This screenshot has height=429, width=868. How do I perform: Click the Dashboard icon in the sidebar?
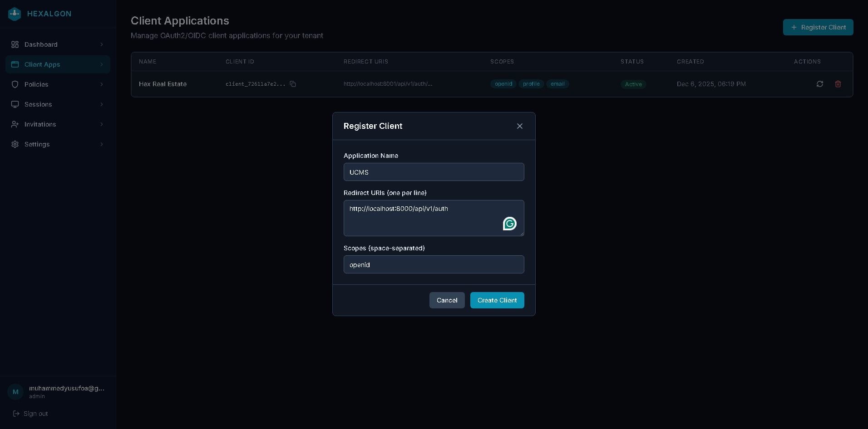(x=15, y=44)
